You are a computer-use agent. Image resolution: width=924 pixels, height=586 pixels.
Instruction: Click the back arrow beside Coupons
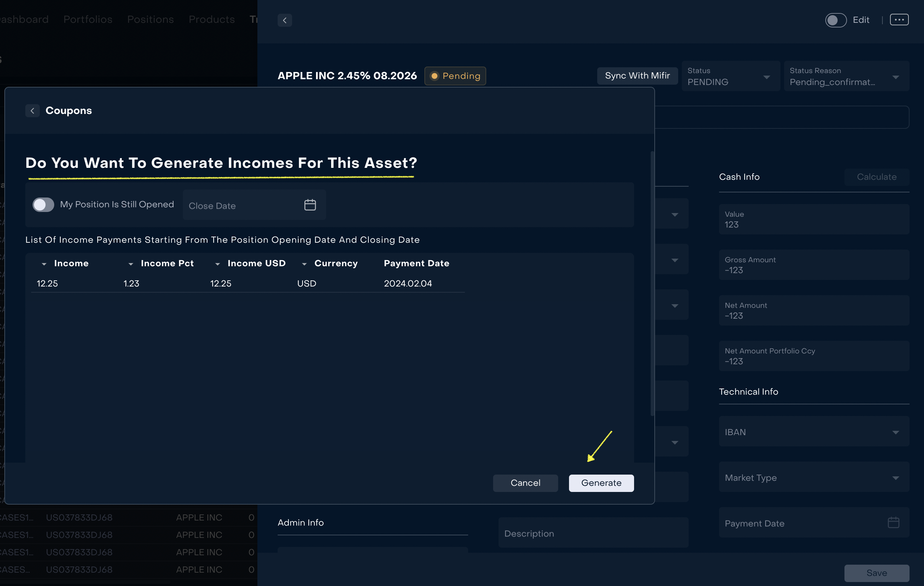(32, 111)
